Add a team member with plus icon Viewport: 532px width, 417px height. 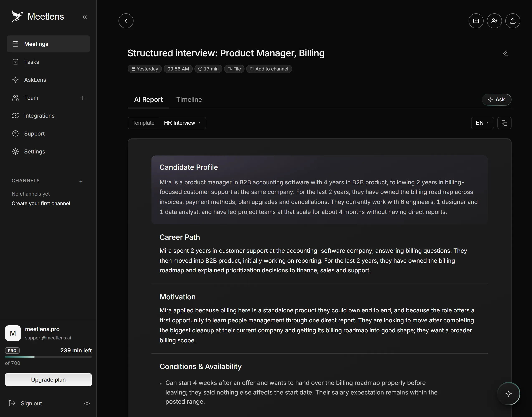[82, 98]
